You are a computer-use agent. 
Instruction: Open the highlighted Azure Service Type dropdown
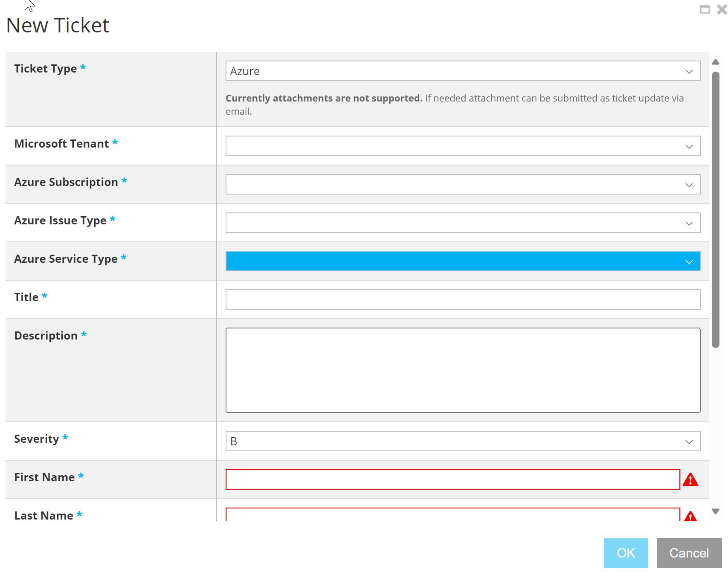click(463, 261)
